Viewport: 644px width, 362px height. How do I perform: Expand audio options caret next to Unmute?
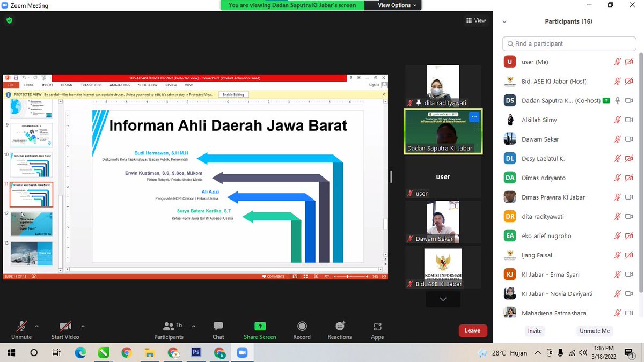pyautogui.click(x=36, y=326)
